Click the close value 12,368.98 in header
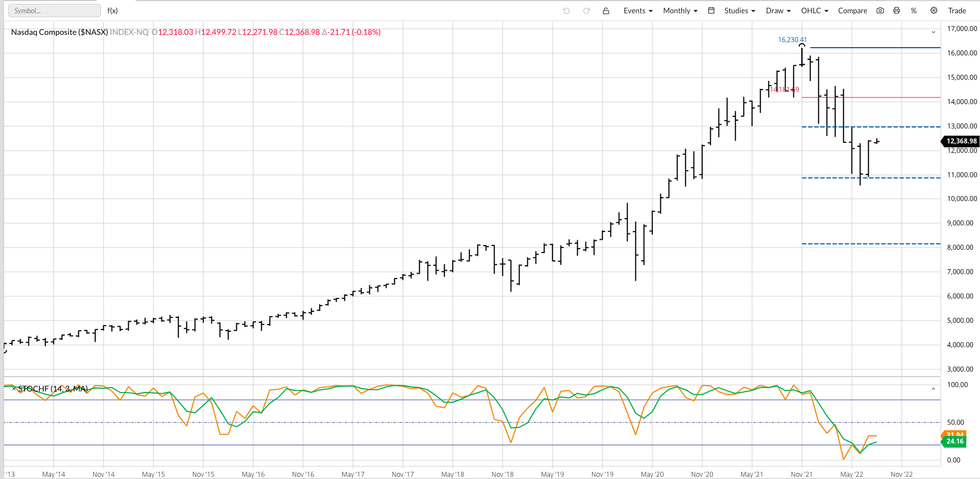This screenshot has height=479, width=980. click(302, 32)
